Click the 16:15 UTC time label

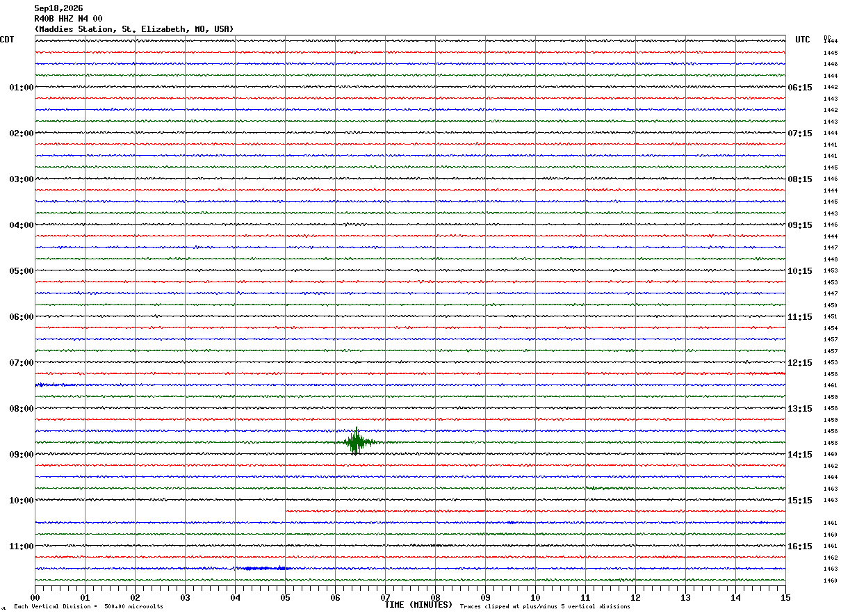pos(799,546)
